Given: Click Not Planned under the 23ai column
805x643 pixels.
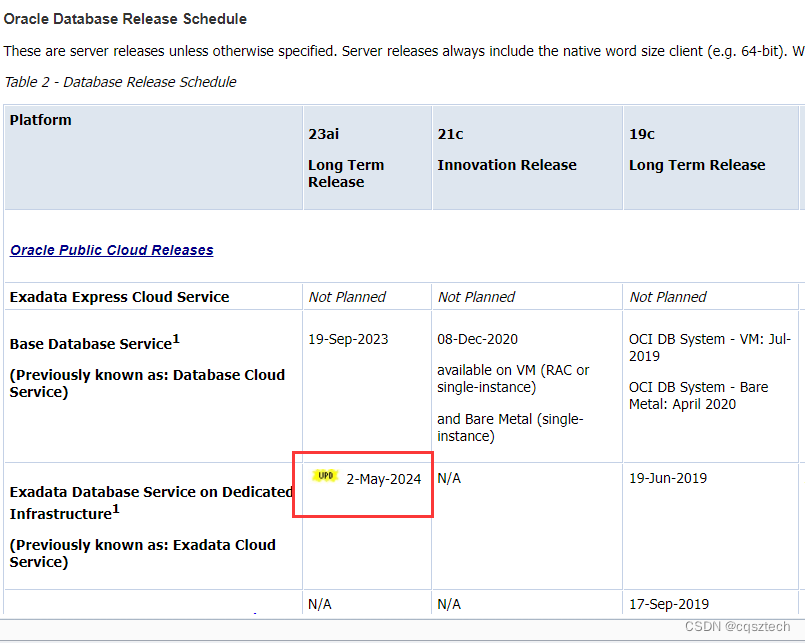Looking at the screenshot, I should [x=347, y=297].
